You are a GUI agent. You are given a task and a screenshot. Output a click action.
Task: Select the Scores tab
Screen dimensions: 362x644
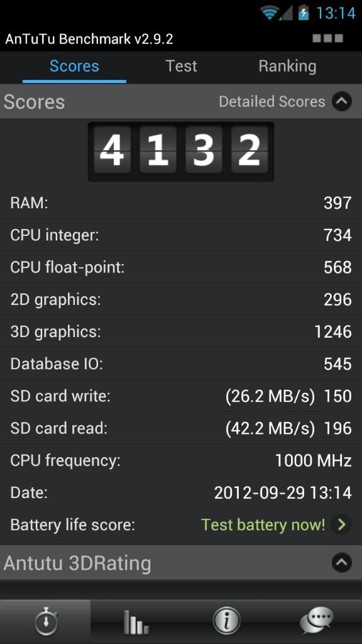tap(74, 66)
